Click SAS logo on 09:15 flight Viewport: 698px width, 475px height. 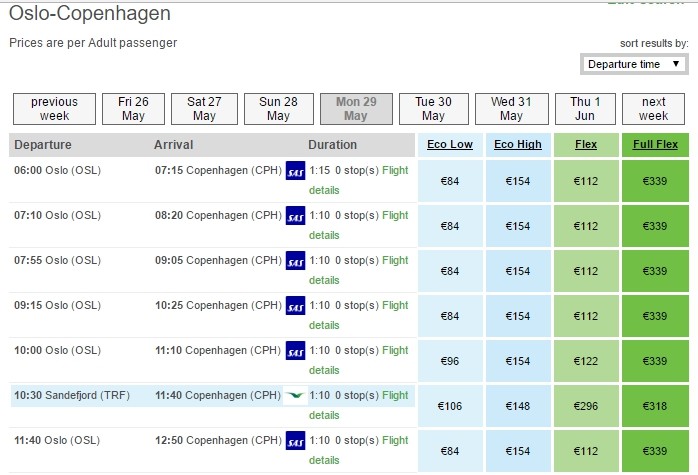[x=295, y=305]
